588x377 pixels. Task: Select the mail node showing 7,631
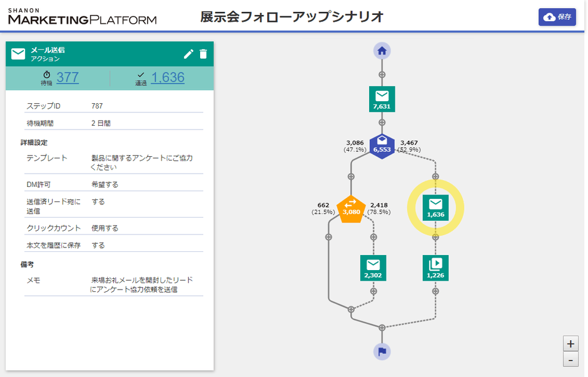(382, 99)
